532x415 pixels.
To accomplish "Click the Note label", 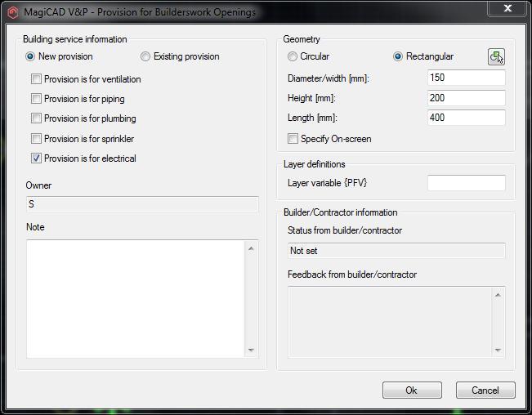I will click(35, 227).
